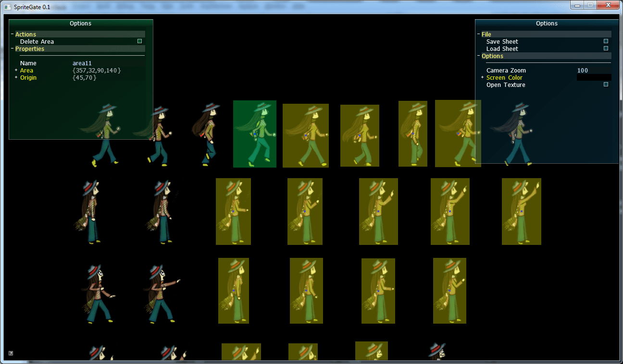Select the green highlighted sprite area

point(255,134)
